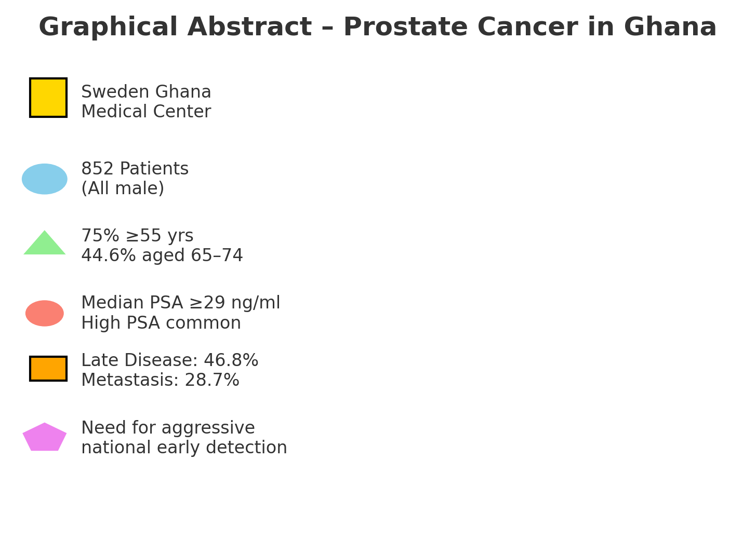Click the "Need for aggressive" text line

(x=168, y=428)
